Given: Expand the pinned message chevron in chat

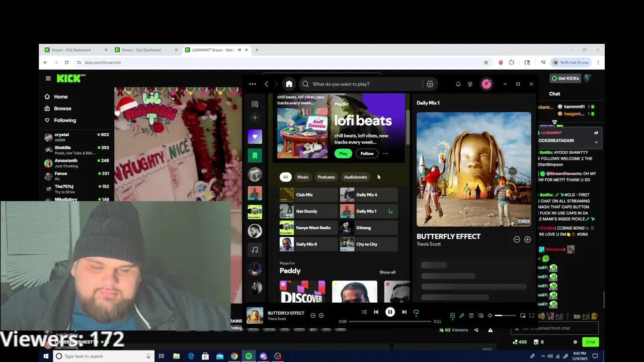Looking at the screenshot, I should [x=596, y=142].
